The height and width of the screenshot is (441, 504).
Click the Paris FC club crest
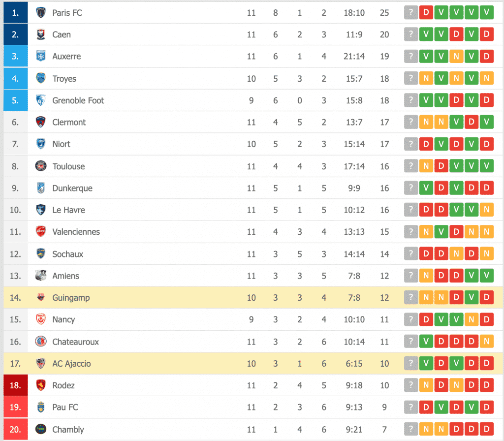pos(41,13)
